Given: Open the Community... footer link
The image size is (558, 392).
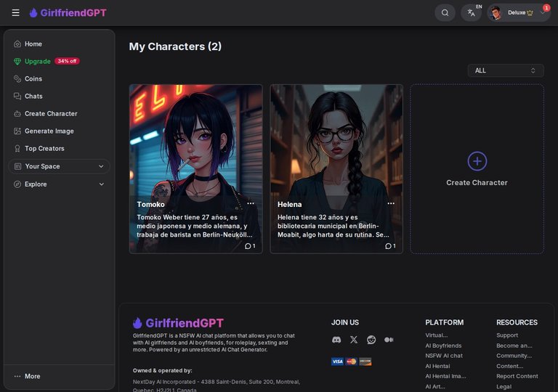Looking at the screenshot, I should click(x=514, y=356).
